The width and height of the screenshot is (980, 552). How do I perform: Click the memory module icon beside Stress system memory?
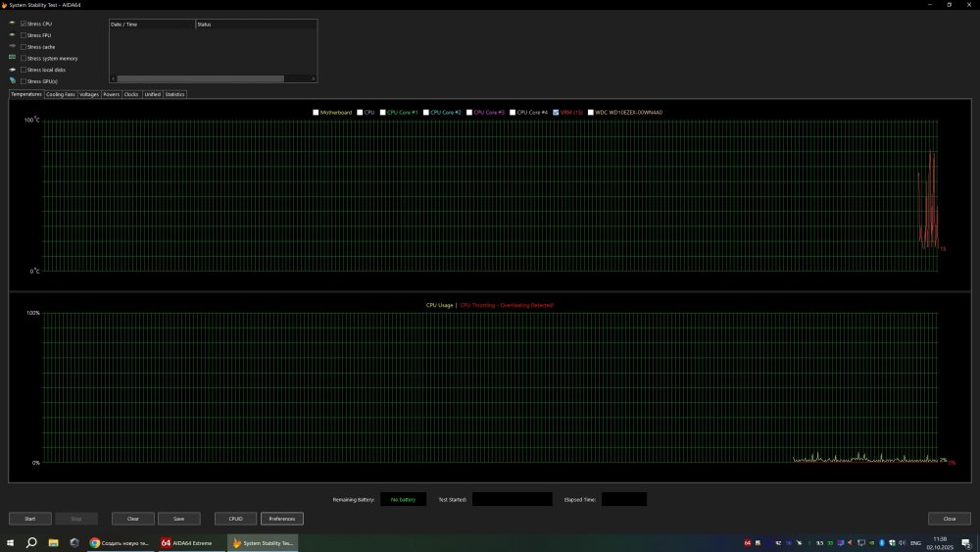coord(12,58)
